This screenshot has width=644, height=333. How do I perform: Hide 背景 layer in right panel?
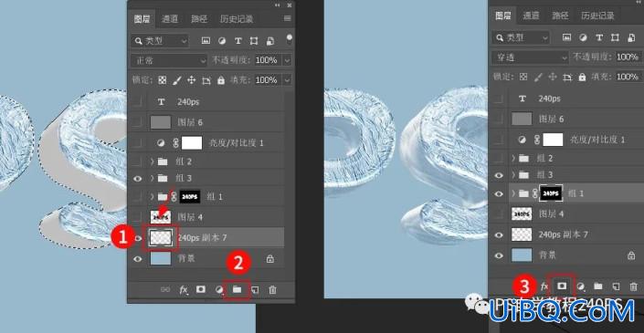499,255
